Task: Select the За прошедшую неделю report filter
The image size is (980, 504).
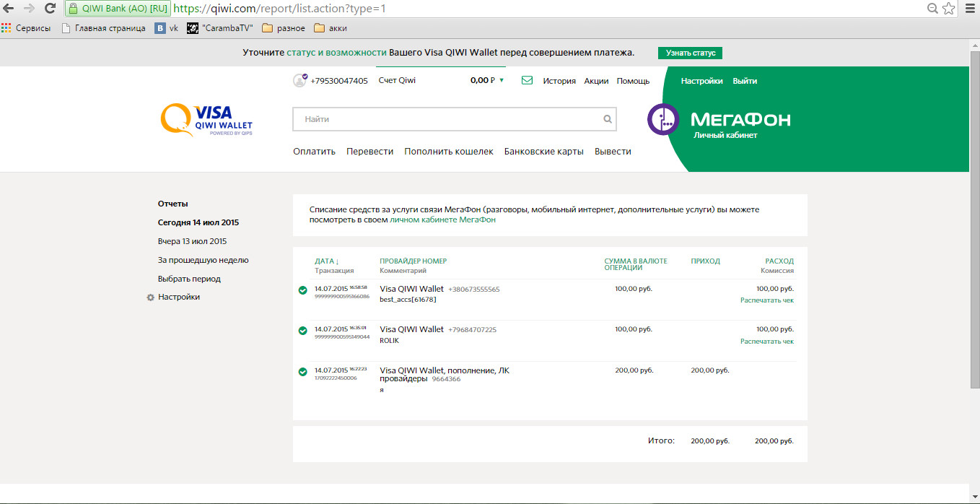Action: [x=203, y=260]
